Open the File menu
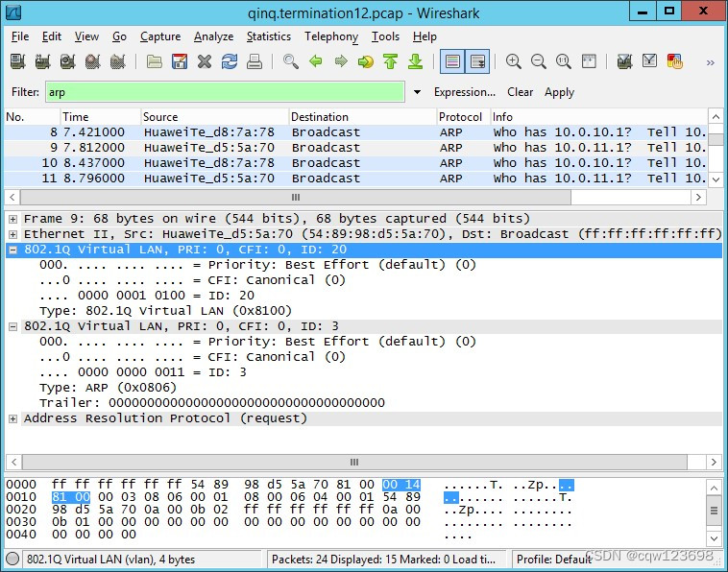The width and height of the screenshot is (728, 572). click(20, 36)
